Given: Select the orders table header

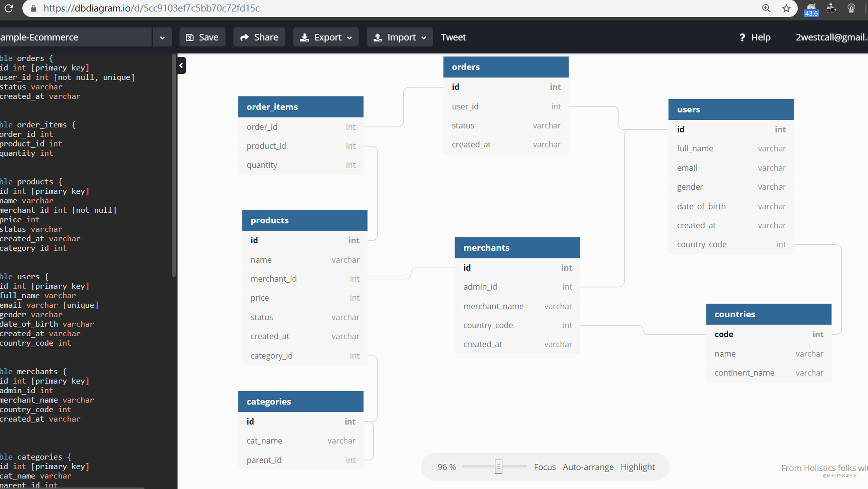Looking at the screenshot, I should (505, 67).
